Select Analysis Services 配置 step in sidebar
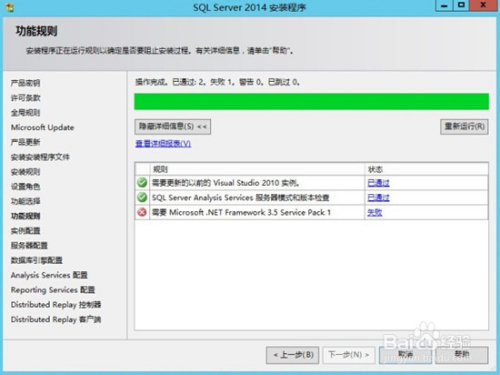Image resolution: width=500 pixels, height=375 pixels. tap(49, 275)
